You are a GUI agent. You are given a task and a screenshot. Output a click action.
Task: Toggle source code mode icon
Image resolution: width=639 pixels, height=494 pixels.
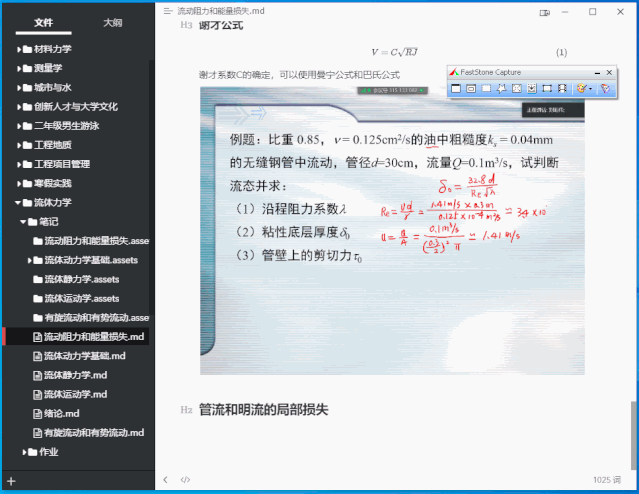point(185,480)
